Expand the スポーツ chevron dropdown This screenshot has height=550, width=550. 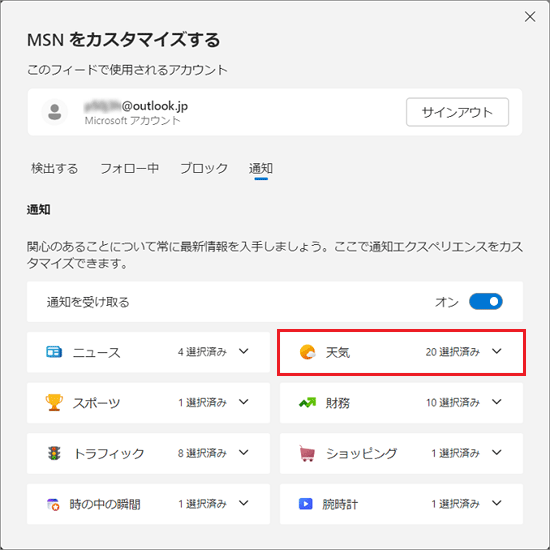coord(243,402)
